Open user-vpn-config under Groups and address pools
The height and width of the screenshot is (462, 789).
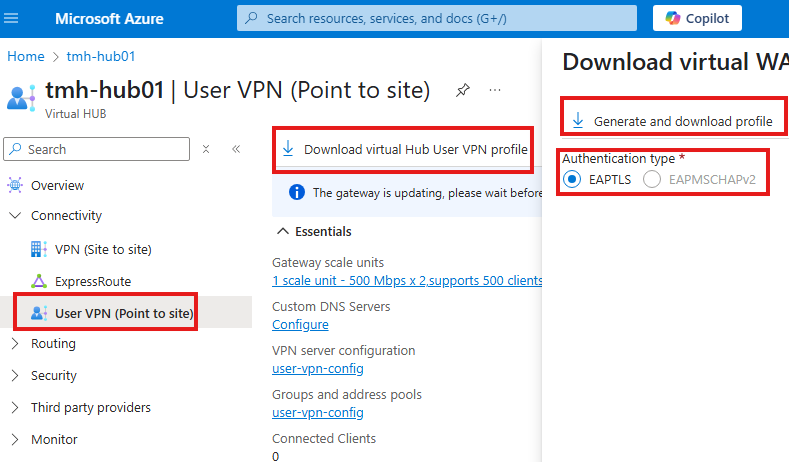click(x=318, y=413)
